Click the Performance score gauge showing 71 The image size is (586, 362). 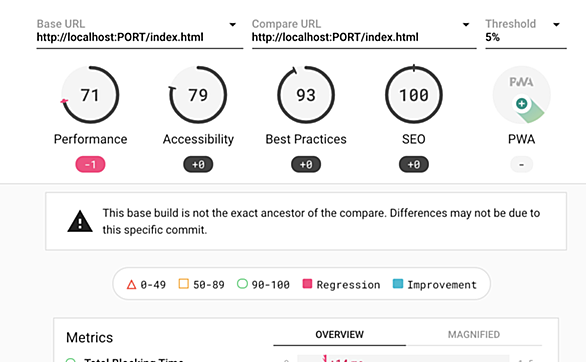pos(90,95)
